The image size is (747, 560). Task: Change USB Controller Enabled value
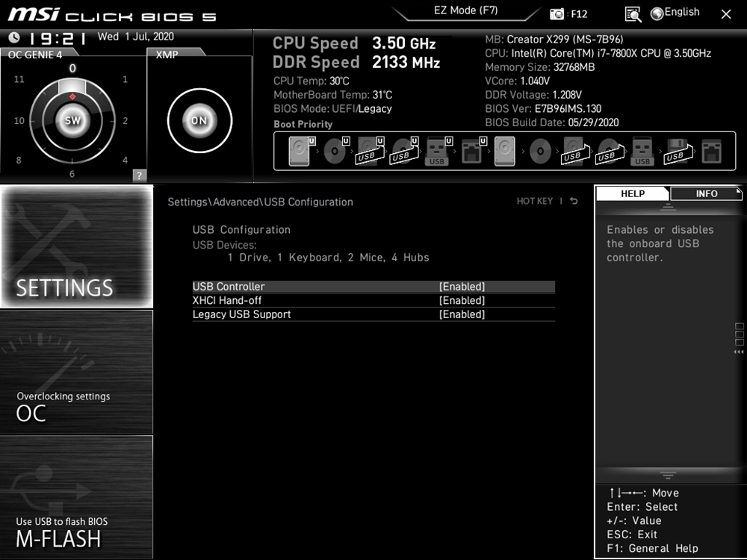click(x=462, y=287)
